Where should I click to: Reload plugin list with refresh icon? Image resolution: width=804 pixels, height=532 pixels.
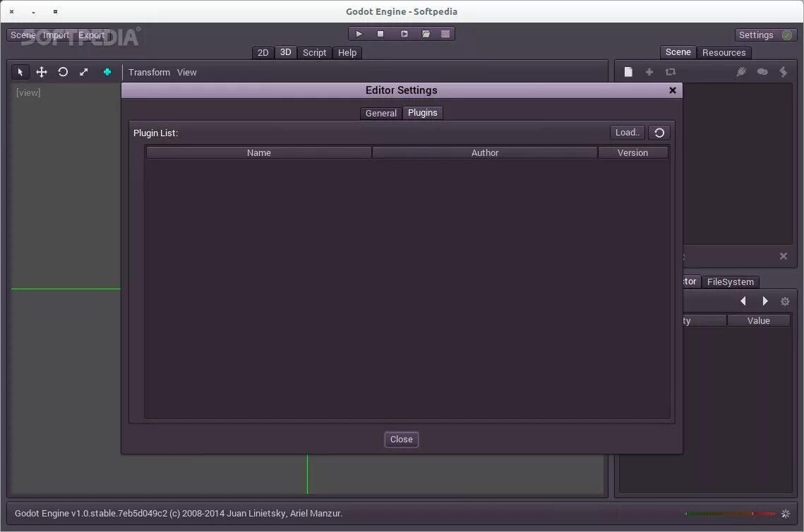[659, 133]
